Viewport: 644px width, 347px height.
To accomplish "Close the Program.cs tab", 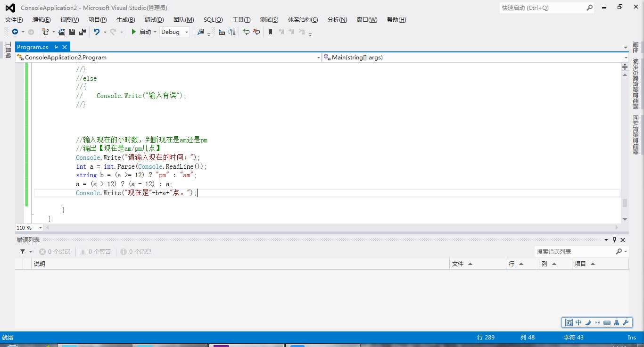I will click(65, 47).
